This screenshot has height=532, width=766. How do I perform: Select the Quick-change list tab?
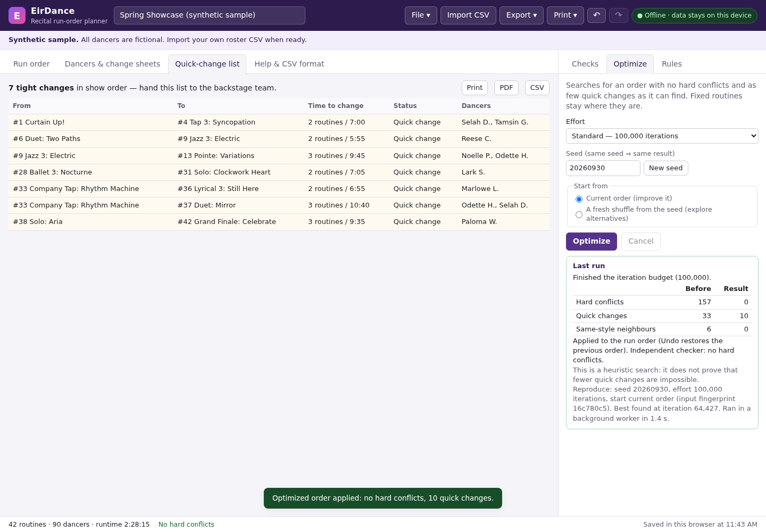pos(207,64)
